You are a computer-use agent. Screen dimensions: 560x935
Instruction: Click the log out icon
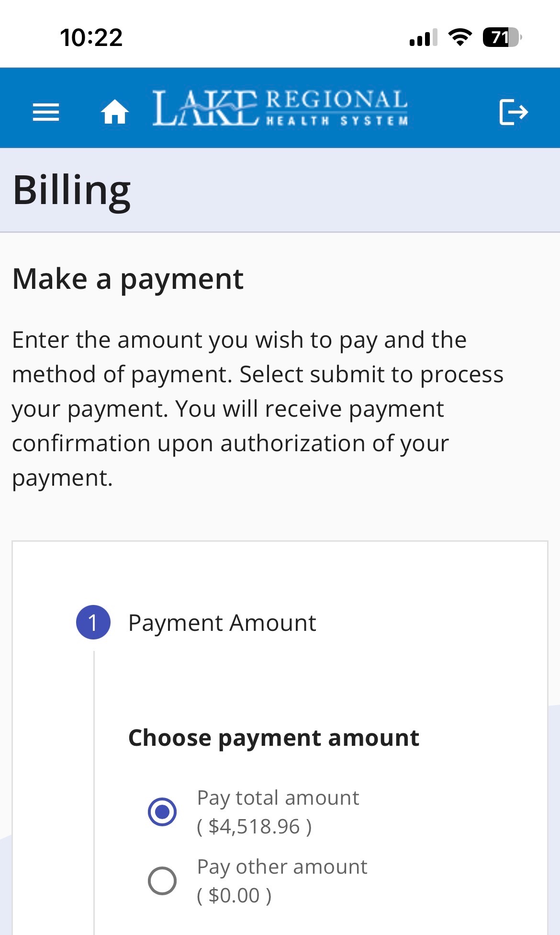(x=513, y=112)
